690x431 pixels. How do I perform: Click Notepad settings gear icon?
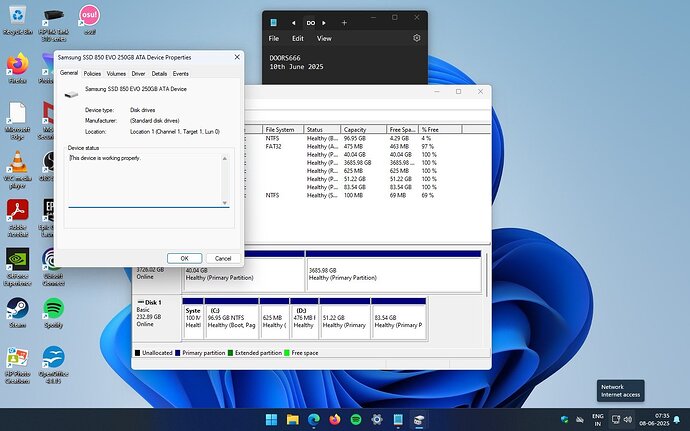point(416,38)
